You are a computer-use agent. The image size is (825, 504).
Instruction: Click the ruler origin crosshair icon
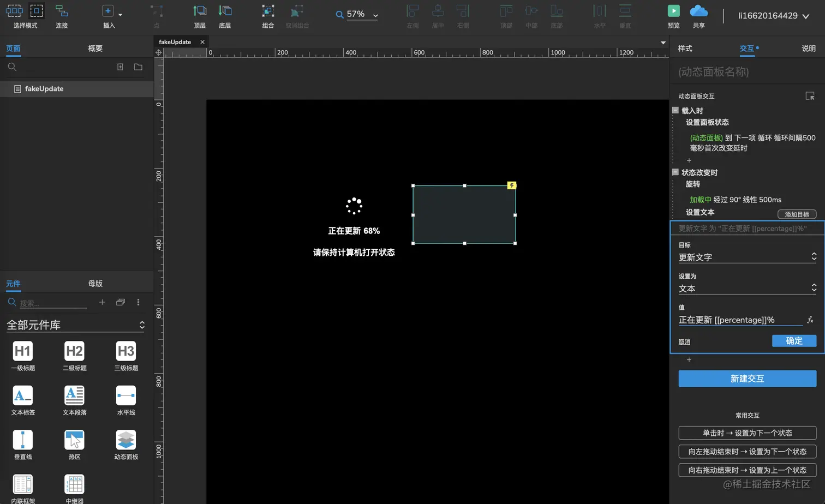pos(159,53)
